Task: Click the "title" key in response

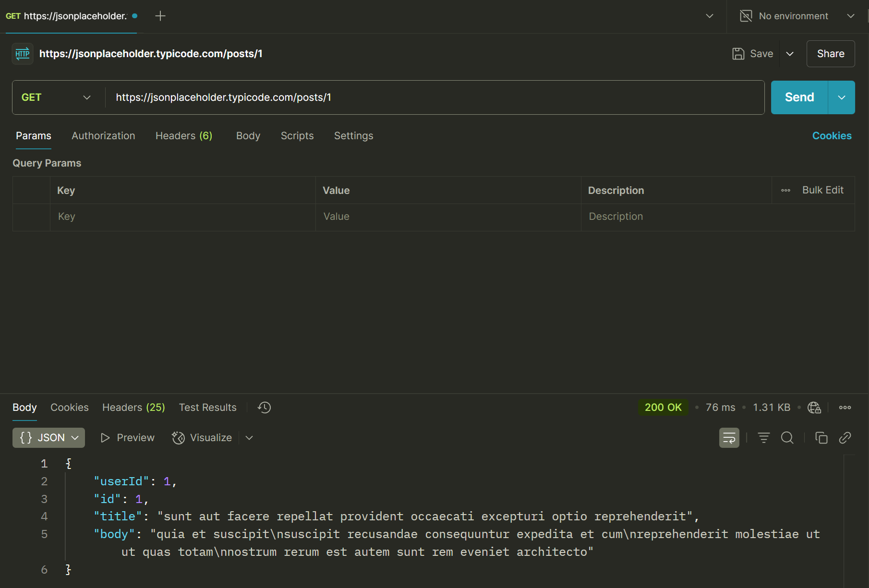Action: 118,516
